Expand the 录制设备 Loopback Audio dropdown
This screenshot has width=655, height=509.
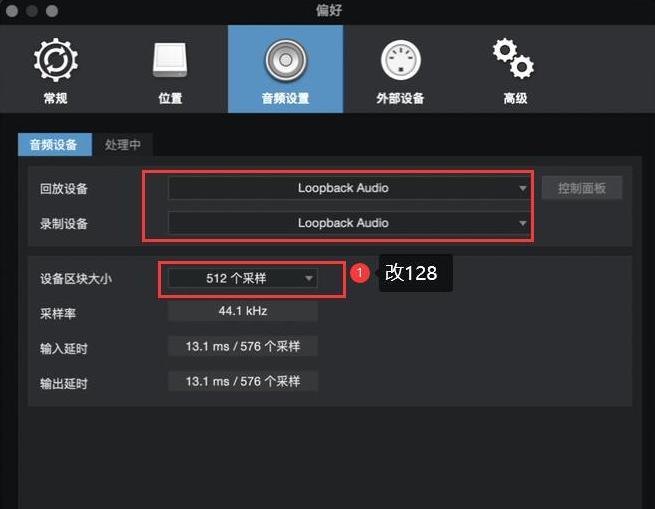coord(349,223)
